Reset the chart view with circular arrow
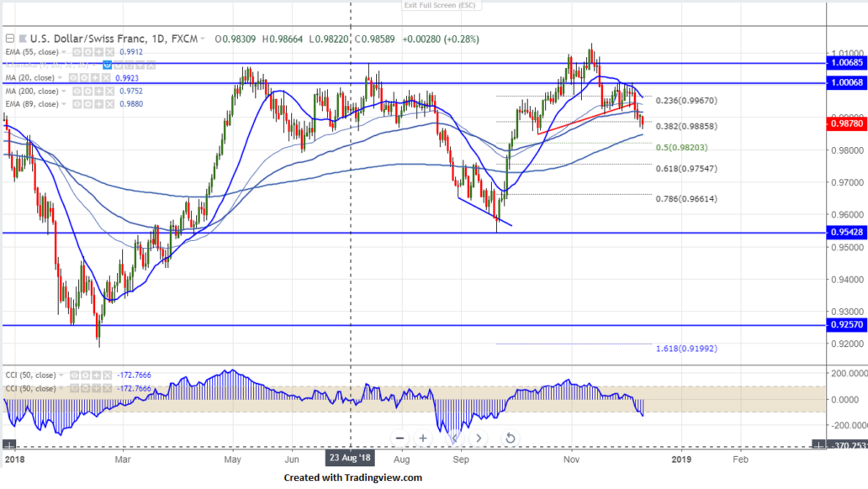 (x=510, y=438)
